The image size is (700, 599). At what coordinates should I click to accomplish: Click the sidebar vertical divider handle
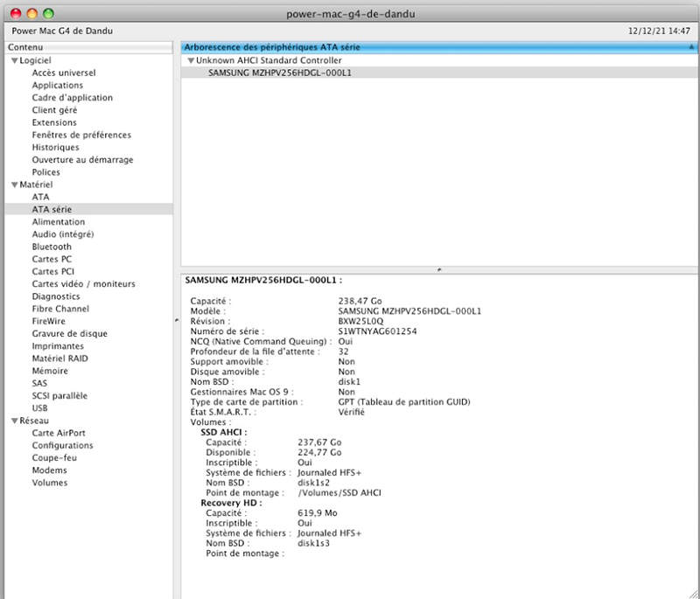177,321
